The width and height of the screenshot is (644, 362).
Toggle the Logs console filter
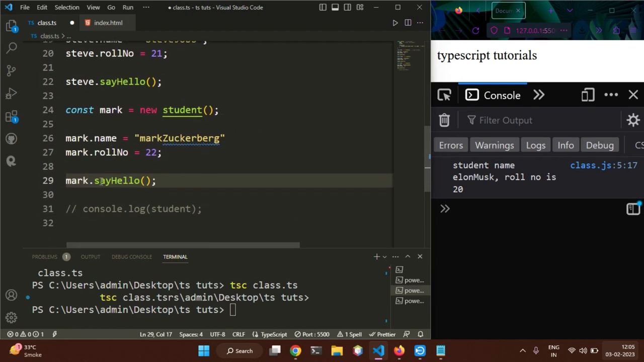pos(536,145)
